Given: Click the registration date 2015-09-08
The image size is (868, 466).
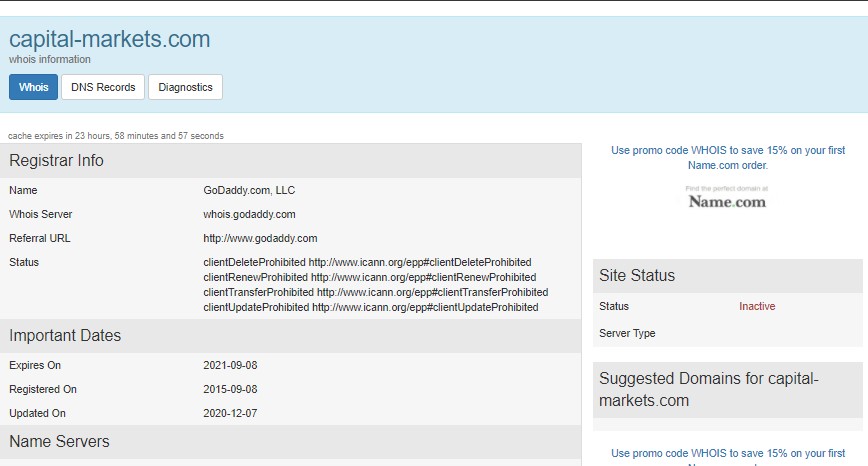Looking at the screenshot, I should click(230, 389).
